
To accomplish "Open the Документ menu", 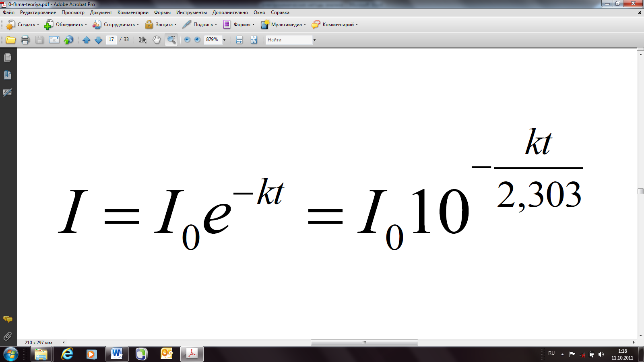I will point(101,12).
